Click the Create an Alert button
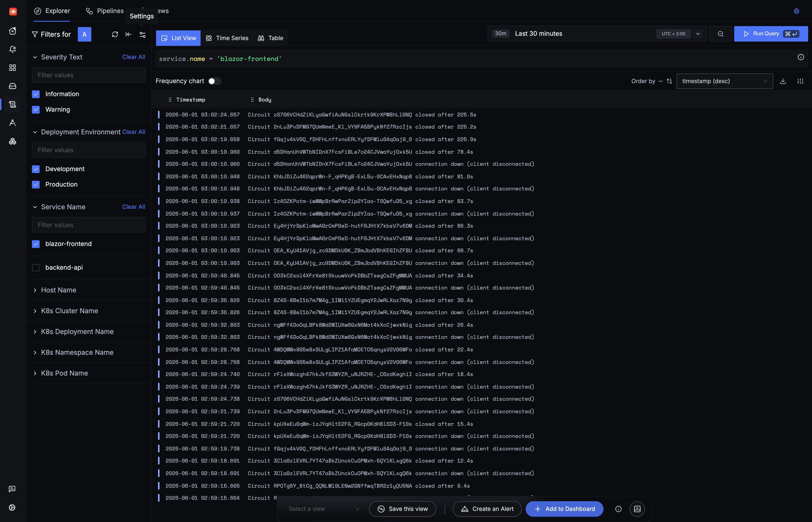This screenshot has height=522, width=812. point(487,509)
